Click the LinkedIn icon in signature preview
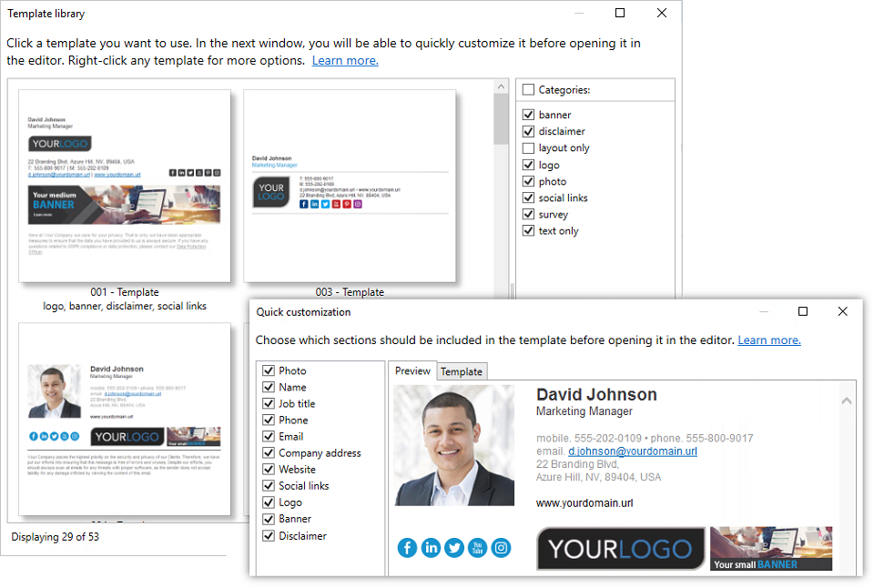Image resolution: width=874 pixels, height=588 pixels. [x=431, y=547]
